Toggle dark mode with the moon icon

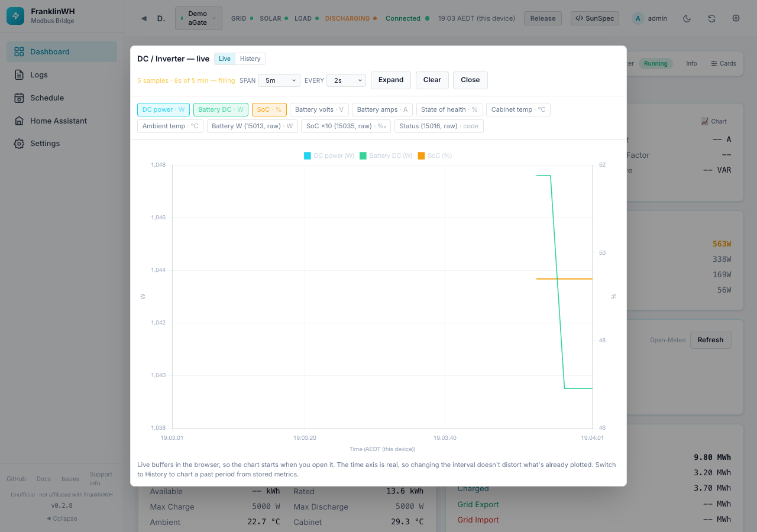[x=687, y=18]
